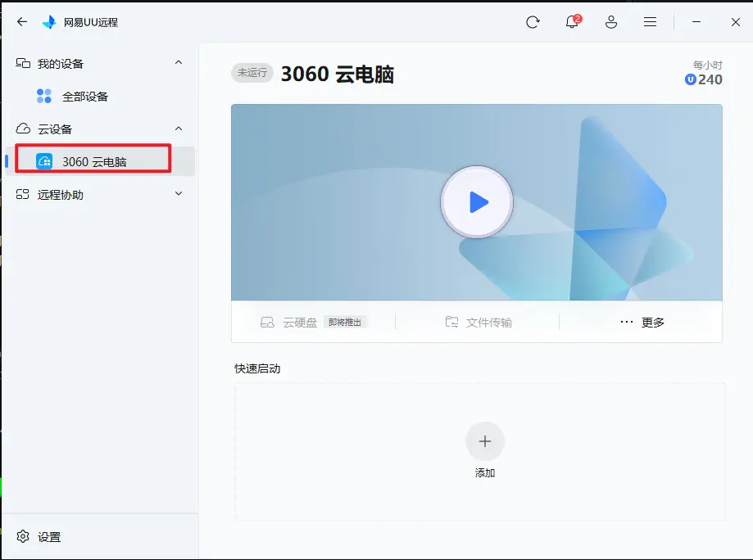Open the user account profile icon
The image size is (753, 560).
(x=611, y=22)
